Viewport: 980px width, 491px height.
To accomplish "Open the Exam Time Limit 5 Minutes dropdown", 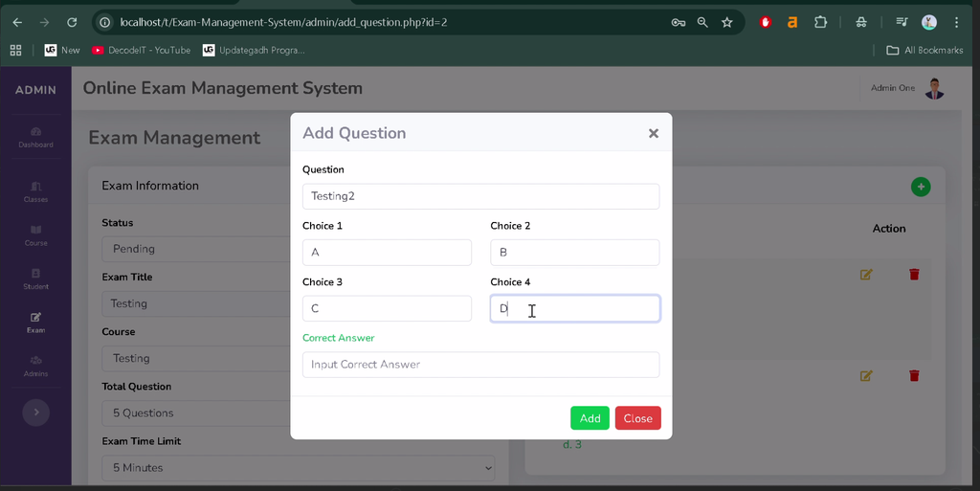I will coord(299,468).
